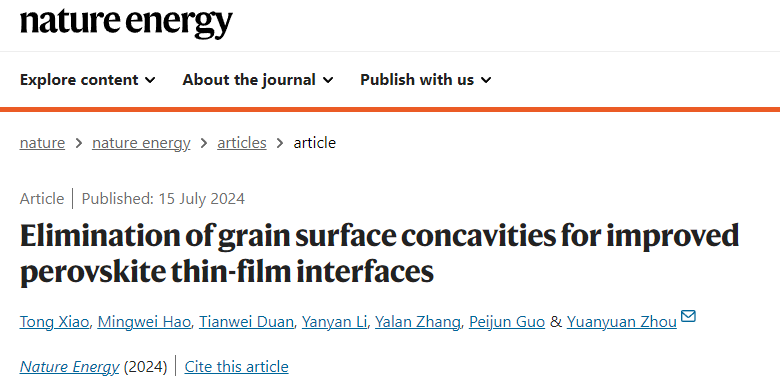Open the nature energy breadcrumb link
The width and height of the screenshot is (780, 385).
tap(141, 143)
